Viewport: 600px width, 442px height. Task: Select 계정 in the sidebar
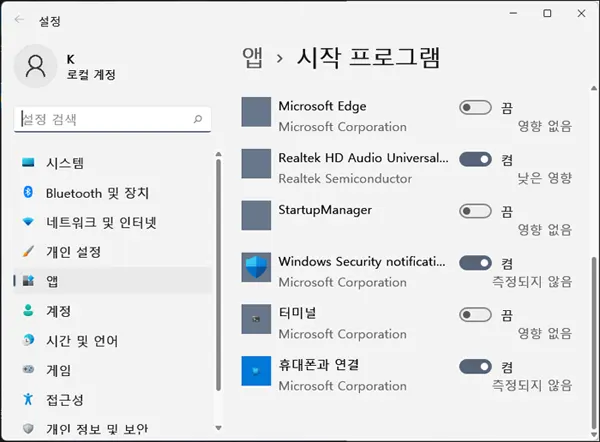(x=112, y=311)
